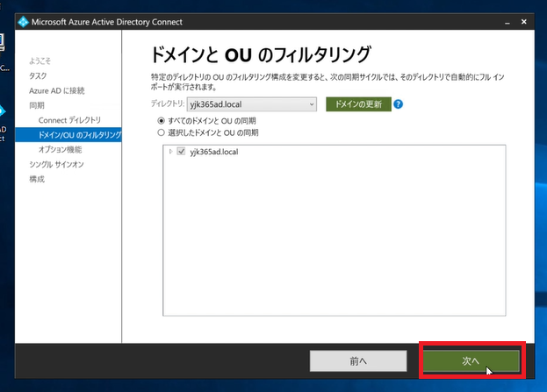The width and height of the screenshot is (547, 392).
Task: Open the directory dropdown yjk365ad.local
Action: (252, 104)
